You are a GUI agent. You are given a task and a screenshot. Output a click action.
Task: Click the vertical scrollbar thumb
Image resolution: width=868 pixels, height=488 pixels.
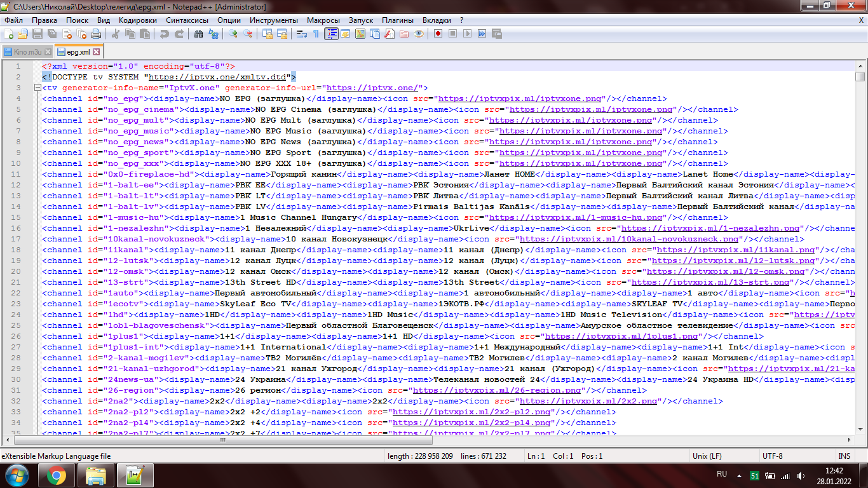coord(860,77)
